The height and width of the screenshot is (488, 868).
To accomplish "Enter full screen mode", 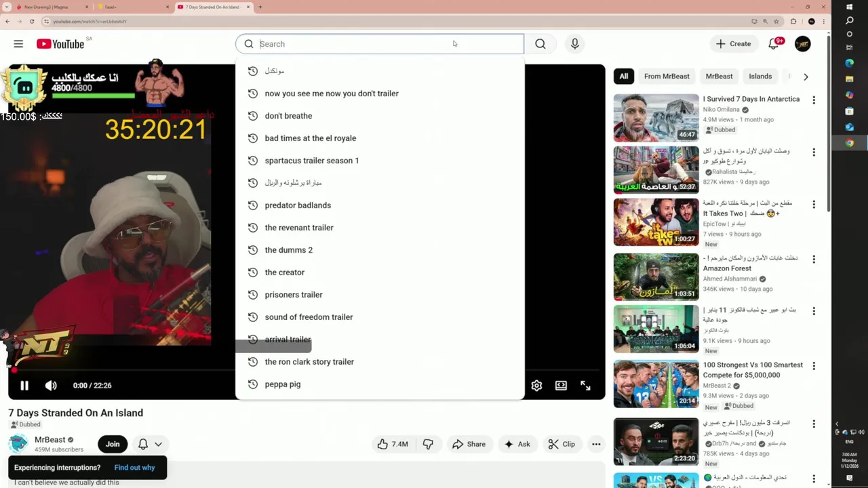I will point(585,386).
